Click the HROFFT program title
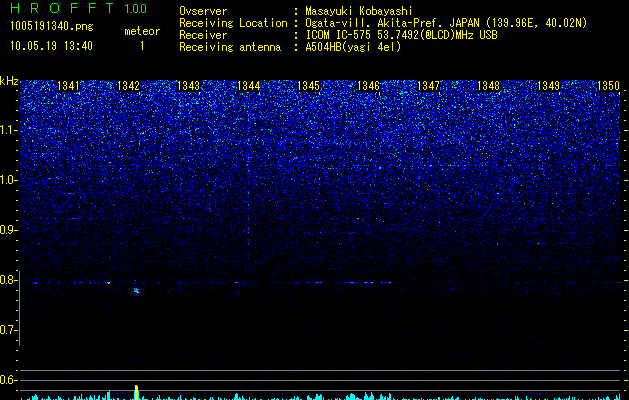The height and width of the screenshot is (400, 629). click(x=62, y=8)
